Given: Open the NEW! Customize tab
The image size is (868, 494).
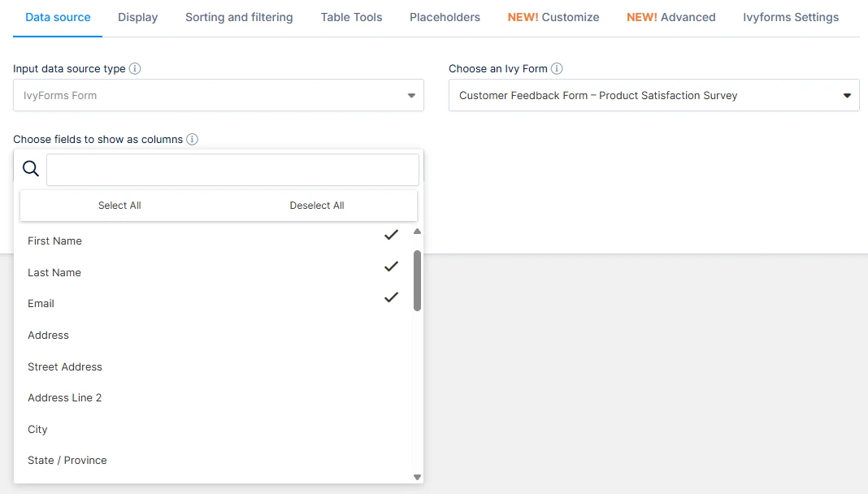Looking at the screenshot, I should [553, 16].
